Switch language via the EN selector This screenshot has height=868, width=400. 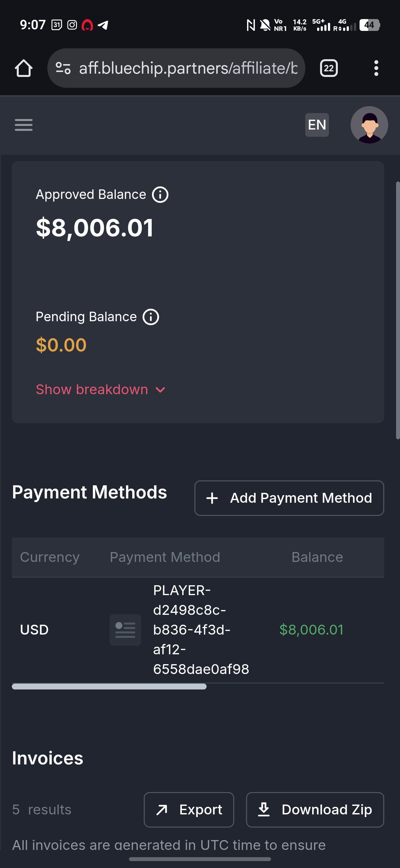pos(317,125)
